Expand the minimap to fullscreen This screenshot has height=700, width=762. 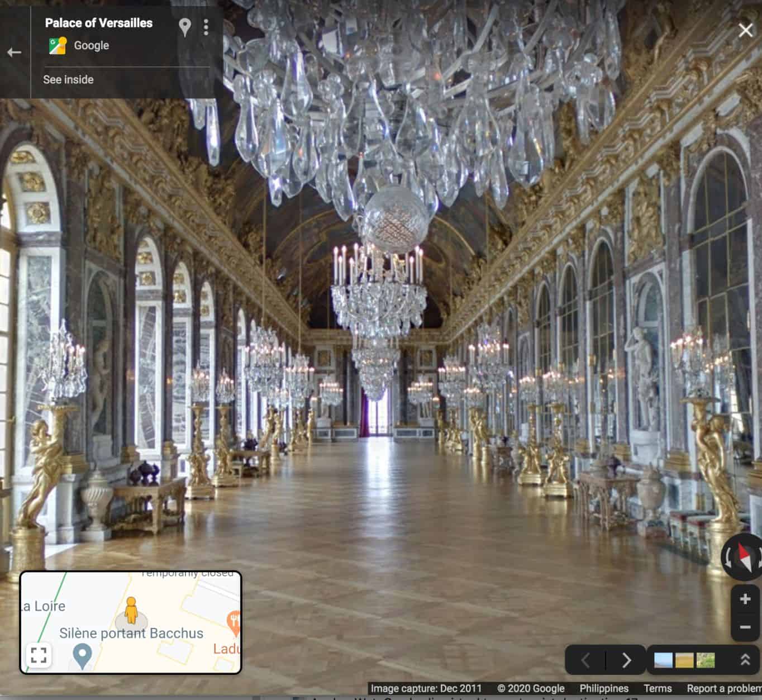click(39, 655)
